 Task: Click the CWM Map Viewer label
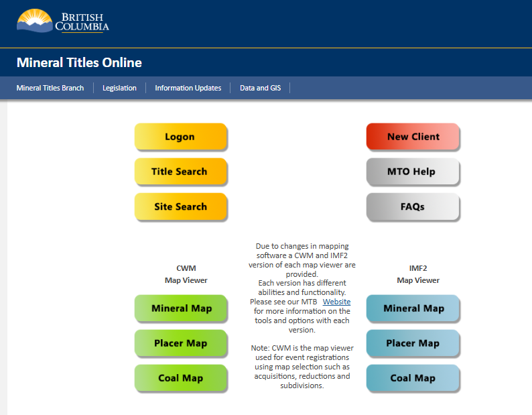pyautogui.click(x=186, y=274)
